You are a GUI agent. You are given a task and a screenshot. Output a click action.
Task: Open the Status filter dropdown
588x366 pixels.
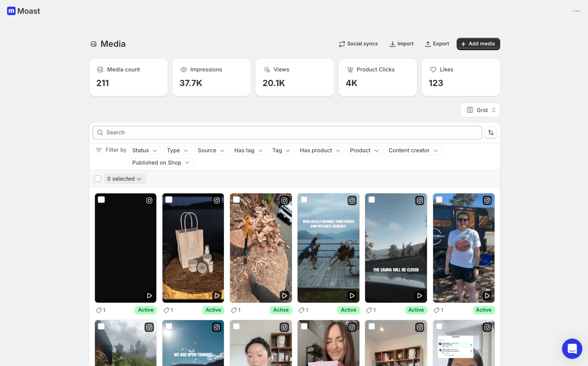pos(145,150)
